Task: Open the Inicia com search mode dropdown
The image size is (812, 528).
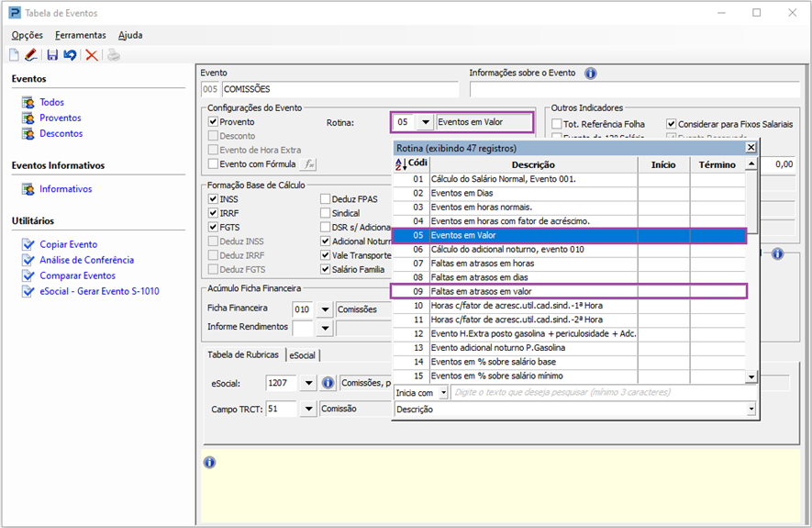Action: [x=444, y=393]
